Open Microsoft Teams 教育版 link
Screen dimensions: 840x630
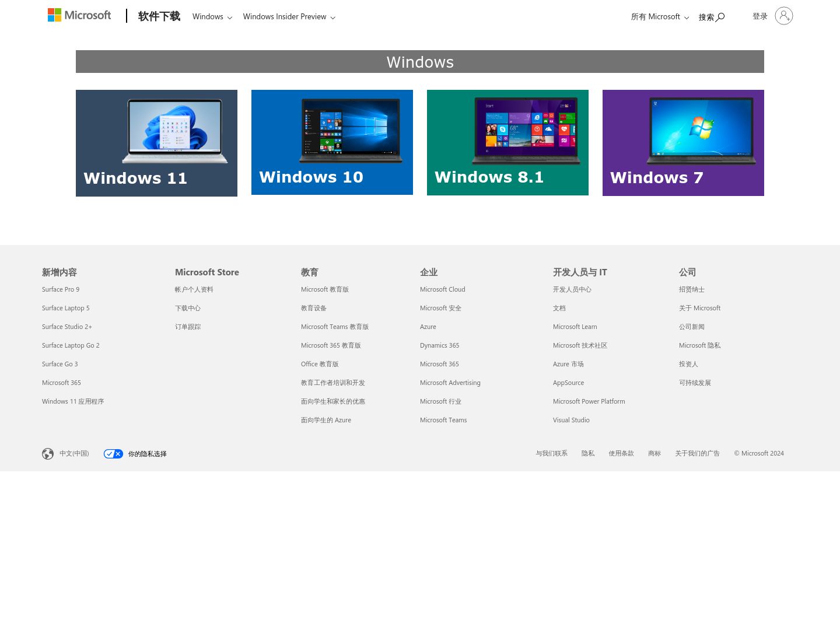tap(335, 327)
